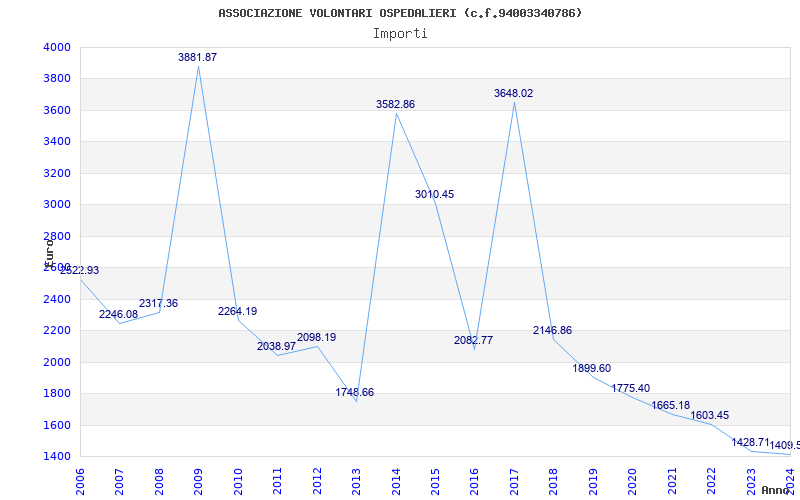Screen dimensions: 800x500
Task: Click the 2317.36 data label
Action: 158,304
